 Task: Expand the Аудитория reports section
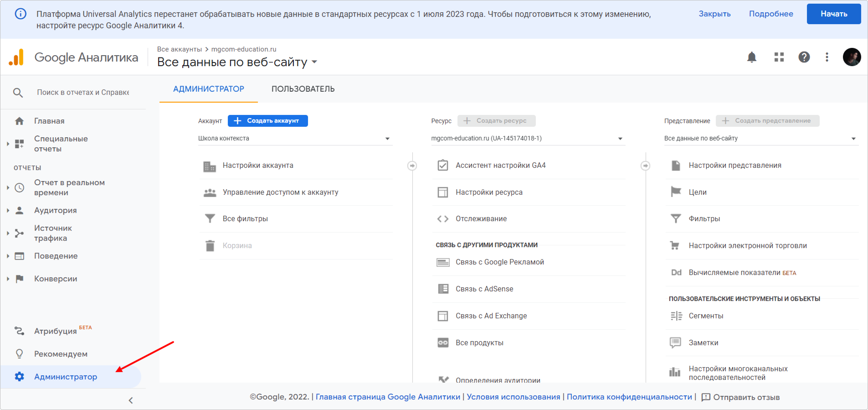click(8, 210)
